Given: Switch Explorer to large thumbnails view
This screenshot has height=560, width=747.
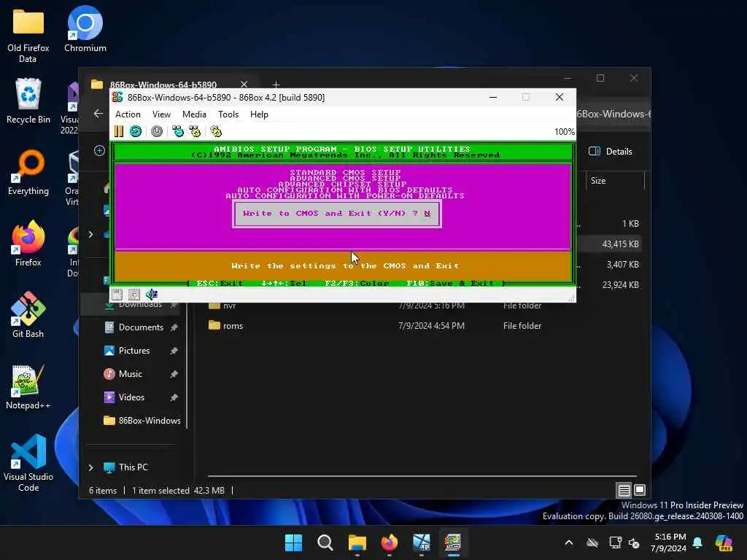Looking at the screenshot, I should pyautogui.click(x=640, y=490).
